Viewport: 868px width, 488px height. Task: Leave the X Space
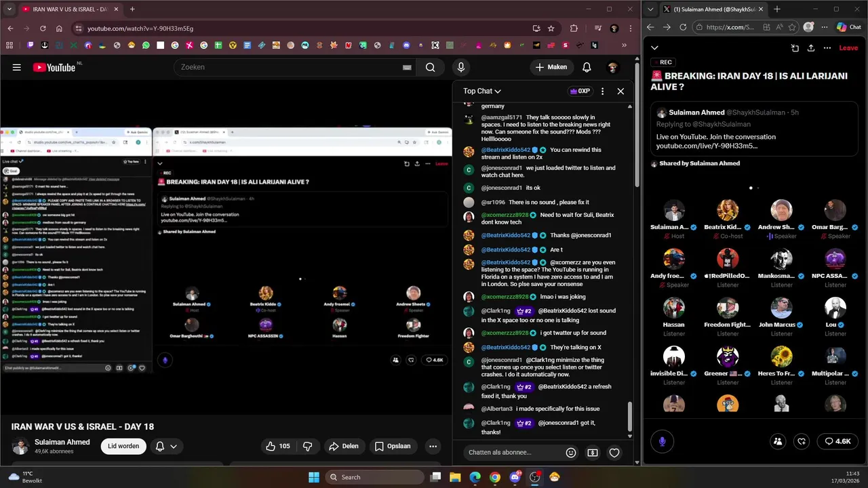click(848, 48)
